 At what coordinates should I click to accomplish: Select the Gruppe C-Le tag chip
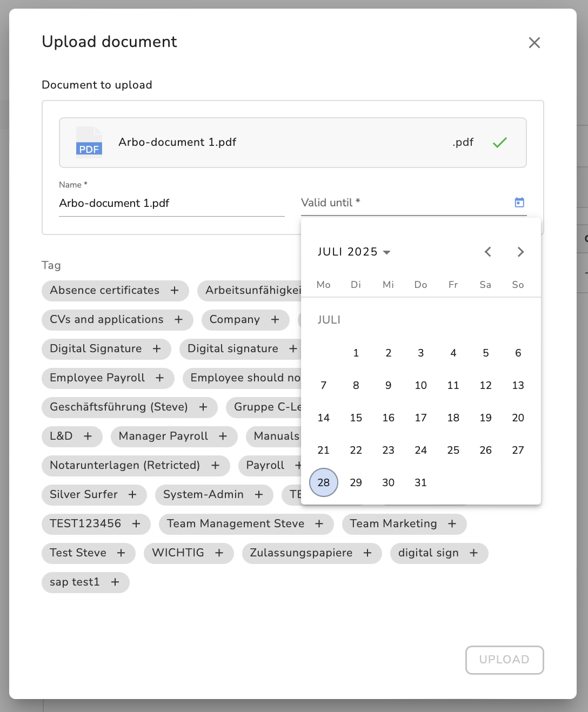(263, 407)
